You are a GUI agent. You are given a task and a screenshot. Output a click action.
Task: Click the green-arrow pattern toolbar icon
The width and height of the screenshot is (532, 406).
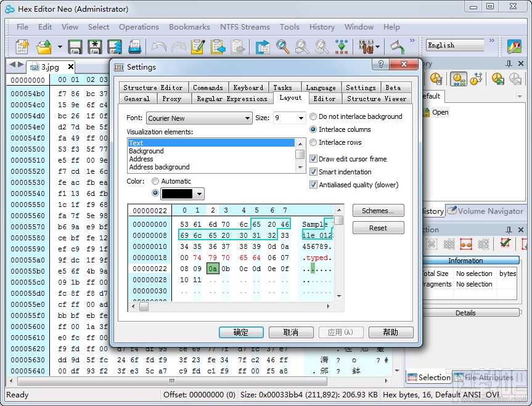(x=342, y=47)
